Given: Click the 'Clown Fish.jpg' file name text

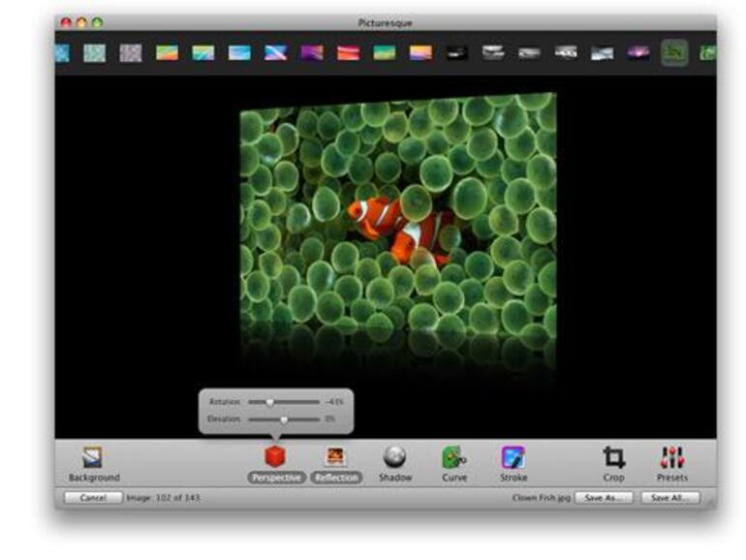Looking at the screenshot, I should tap(542, 498).
